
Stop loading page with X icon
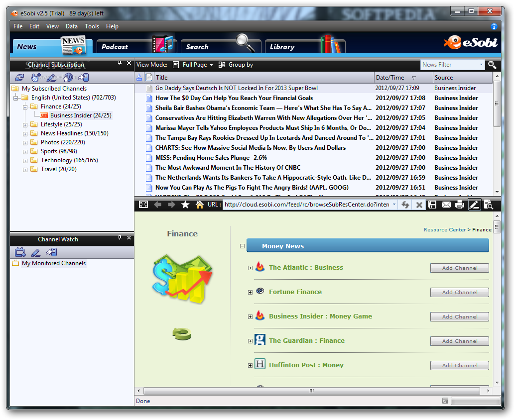tap(419, 205)
